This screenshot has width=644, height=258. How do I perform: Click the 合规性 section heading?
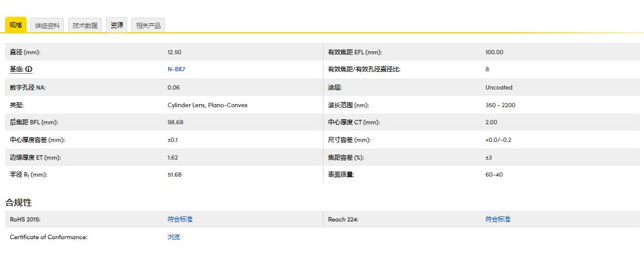[18, 202]
